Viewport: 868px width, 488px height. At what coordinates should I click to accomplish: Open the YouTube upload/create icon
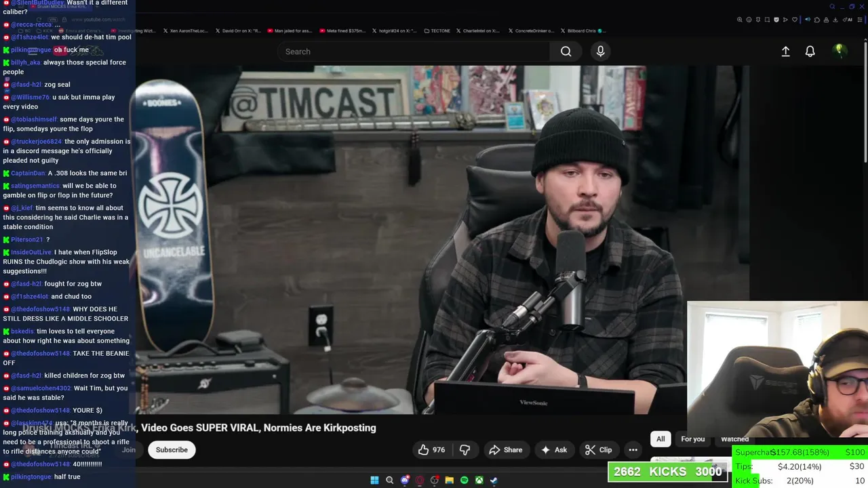coord(785,52)
